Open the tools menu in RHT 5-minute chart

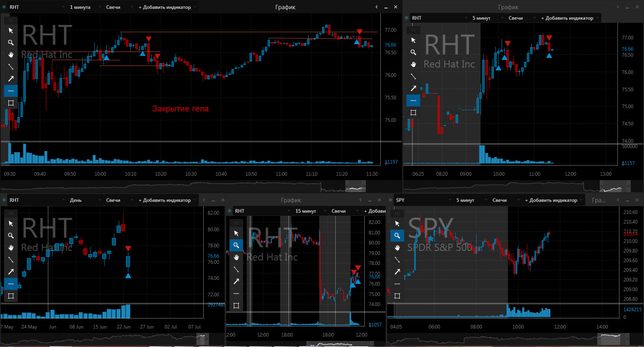pos(413,30)
